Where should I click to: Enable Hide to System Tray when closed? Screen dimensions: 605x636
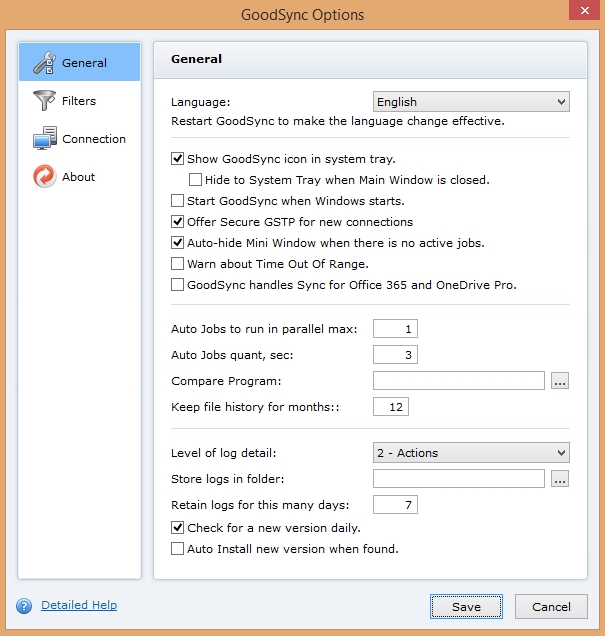coord(195,180)
